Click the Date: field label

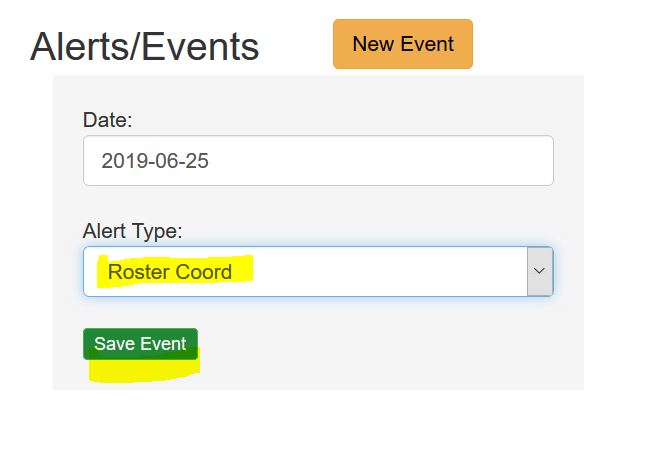tap(107, 120)
